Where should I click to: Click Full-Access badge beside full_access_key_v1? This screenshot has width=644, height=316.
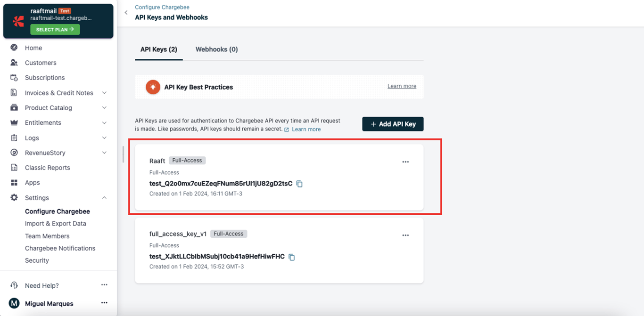click(229, 234)
